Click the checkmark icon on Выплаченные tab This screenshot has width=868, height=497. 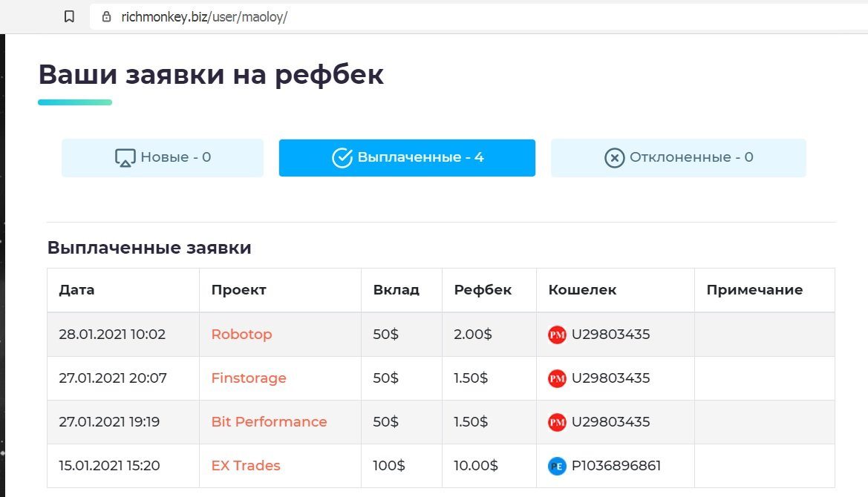coord(342,157)
